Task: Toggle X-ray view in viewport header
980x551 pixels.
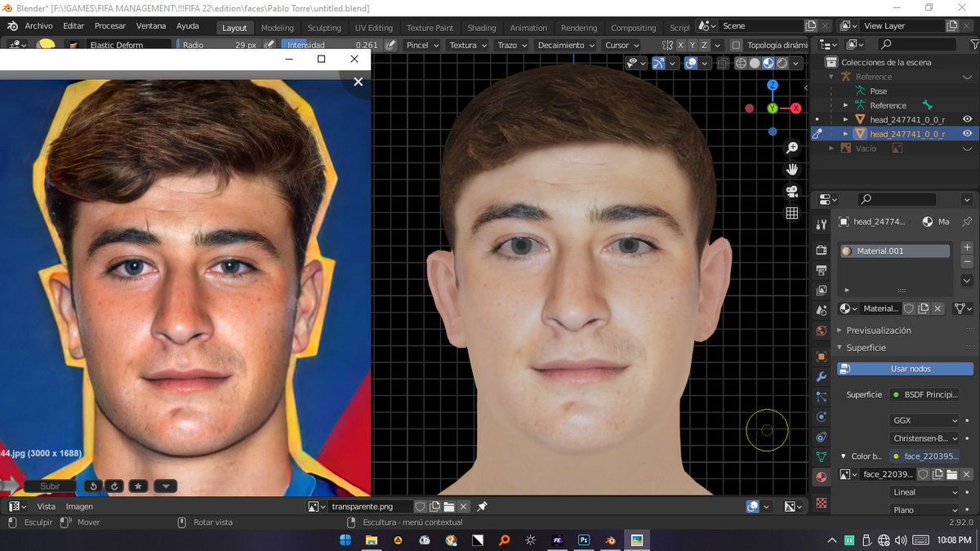Action: click(x=724, y=63)
